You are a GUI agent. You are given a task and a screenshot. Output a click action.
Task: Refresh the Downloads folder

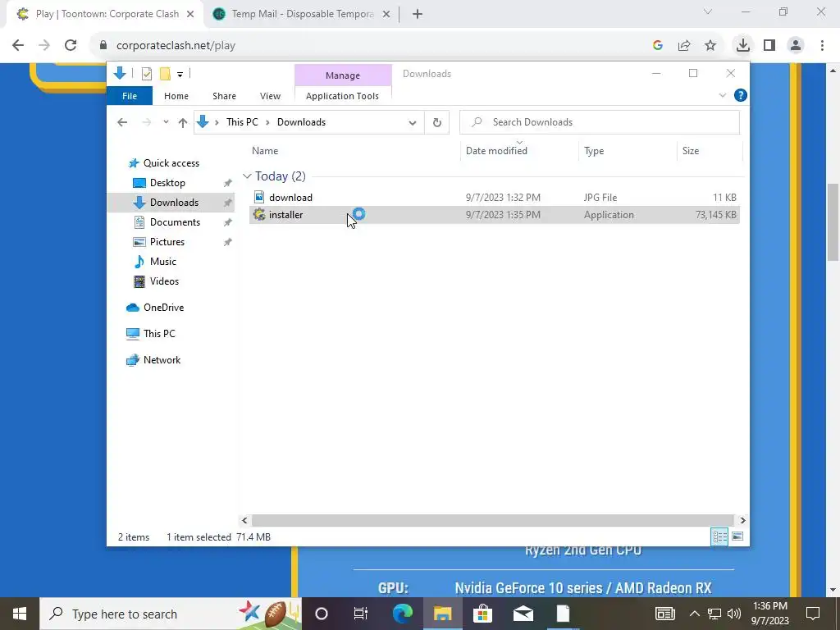pos(437,123)
